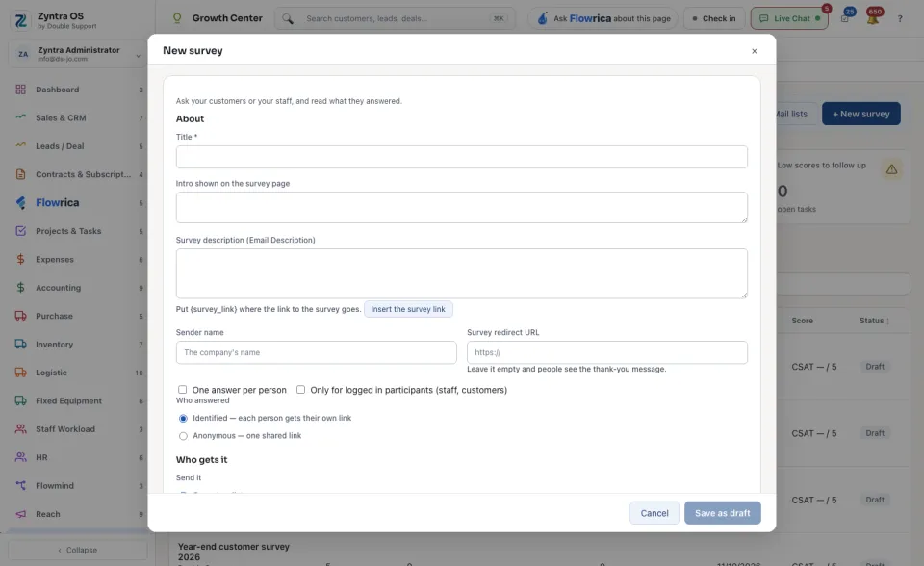
Task: Click the Dashboard sidebar icon
Action: pyautogui.click(x=20, y=90)
